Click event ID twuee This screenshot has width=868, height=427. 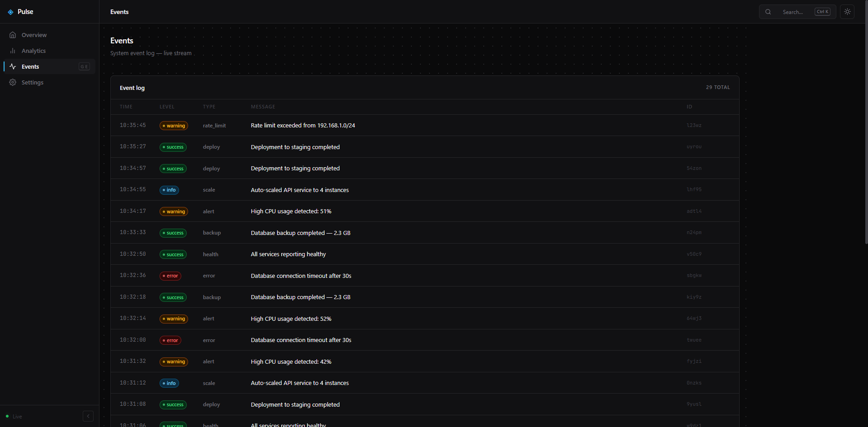694,340
